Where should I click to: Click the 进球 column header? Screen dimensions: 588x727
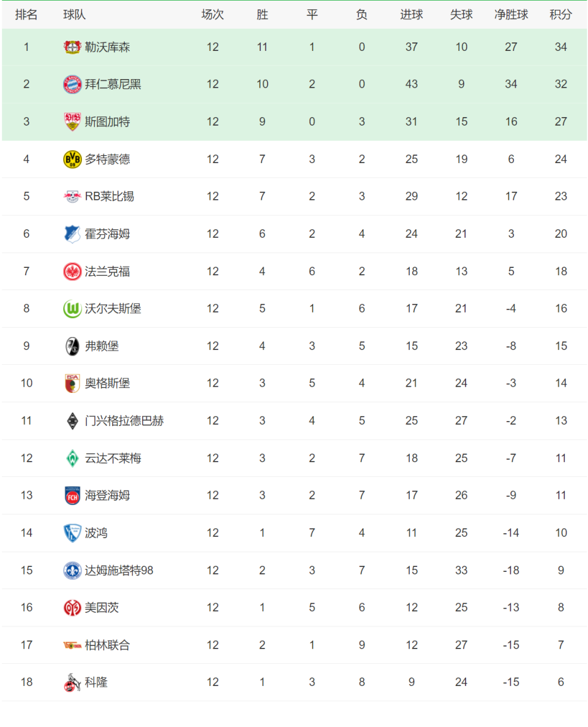point(412,15)
